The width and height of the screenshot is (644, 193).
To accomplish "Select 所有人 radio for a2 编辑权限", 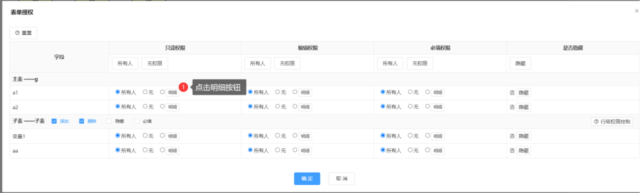I will 250,107.
